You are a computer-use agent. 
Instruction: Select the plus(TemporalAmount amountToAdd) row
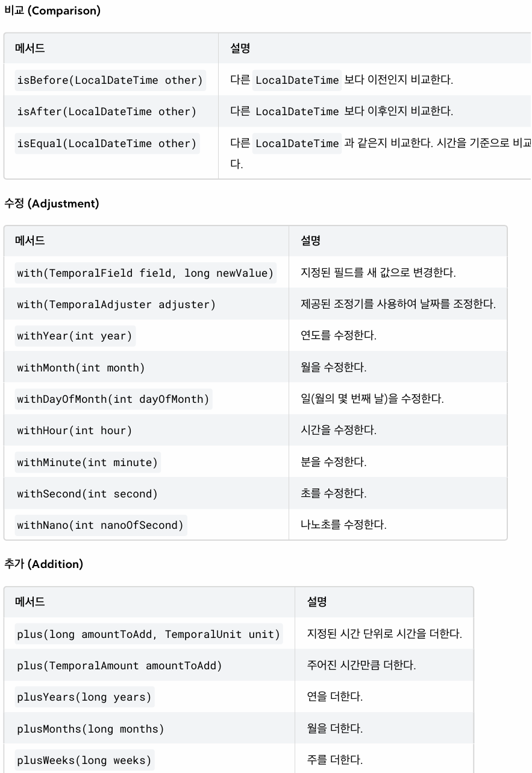point(239,666)
